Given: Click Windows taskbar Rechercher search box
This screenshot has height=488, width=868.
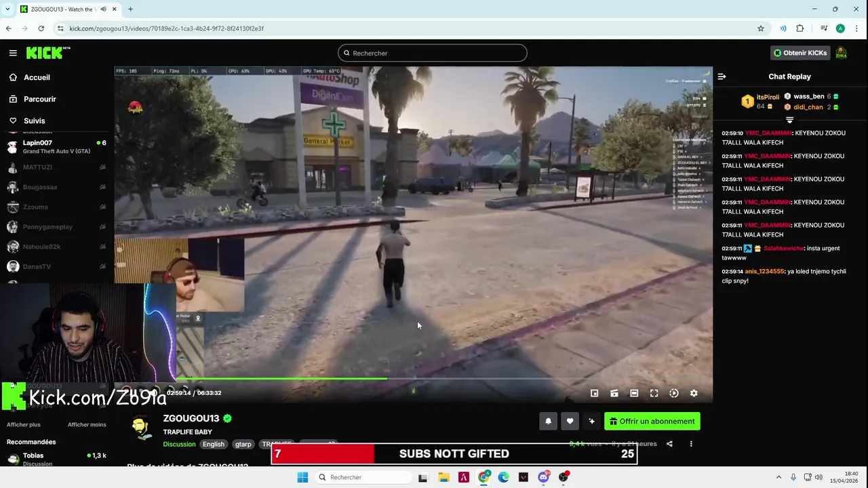Looking at the screenshot, I should 364,477.
